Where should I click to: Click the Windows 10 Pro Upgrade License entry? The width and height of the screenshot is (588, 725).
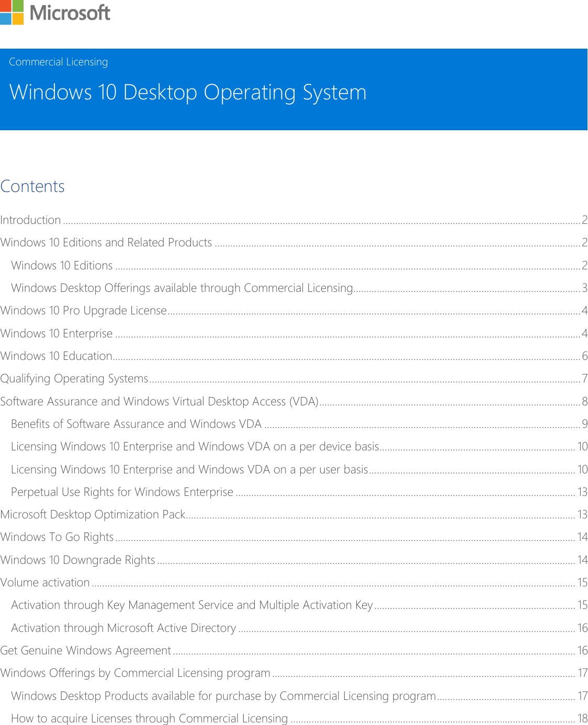(x=84, y=310)
